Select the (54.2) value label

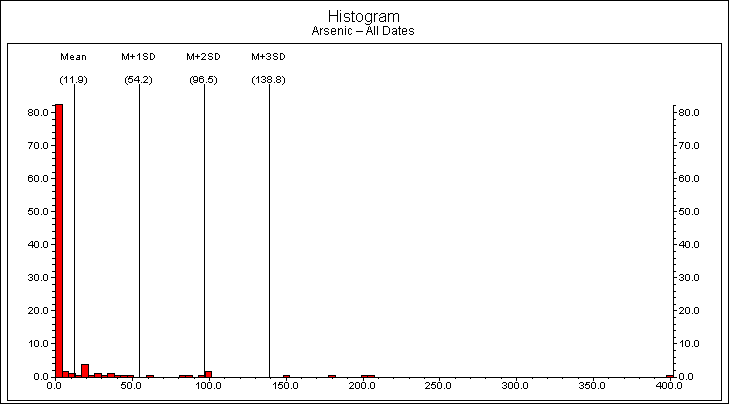point(138,79)
